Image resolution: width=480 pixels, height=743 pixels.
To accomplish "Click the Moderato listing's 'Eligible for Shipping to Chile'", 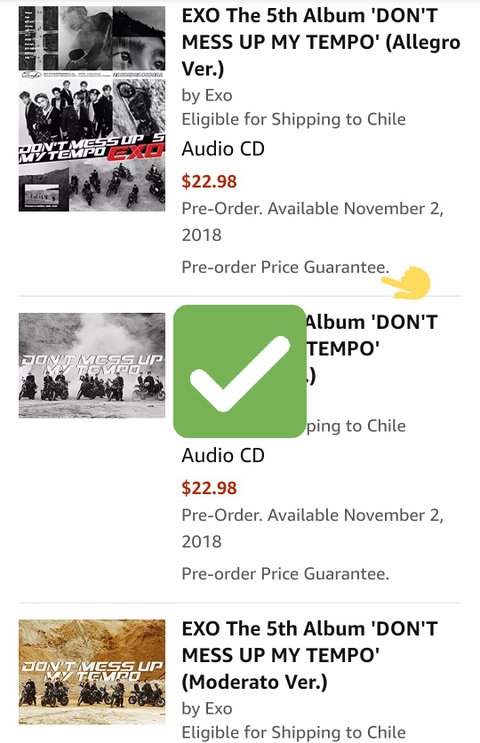I will [294, 732].
